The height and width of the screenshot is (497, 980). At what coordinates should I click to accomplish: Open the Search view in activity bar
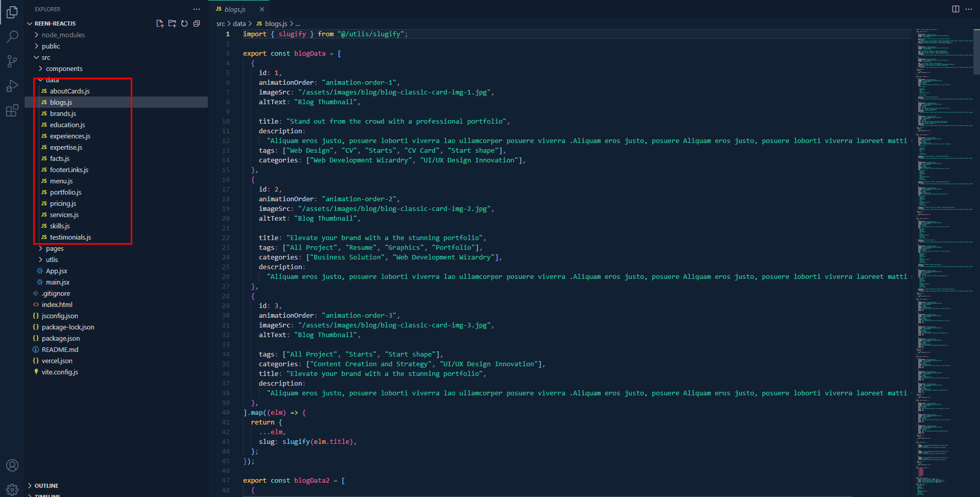[x=12, y=36]
